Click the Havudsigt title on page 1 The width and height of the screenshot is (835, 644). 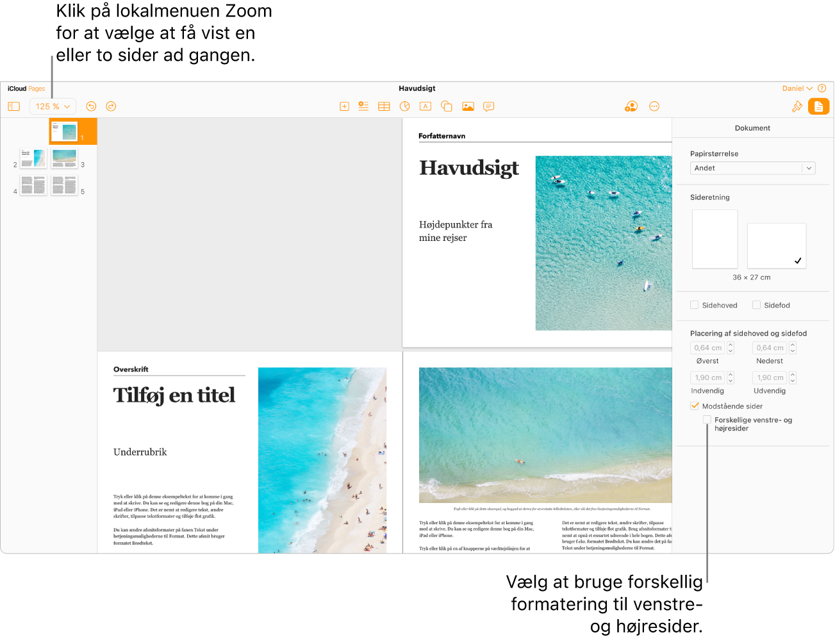tap(469, 168)
